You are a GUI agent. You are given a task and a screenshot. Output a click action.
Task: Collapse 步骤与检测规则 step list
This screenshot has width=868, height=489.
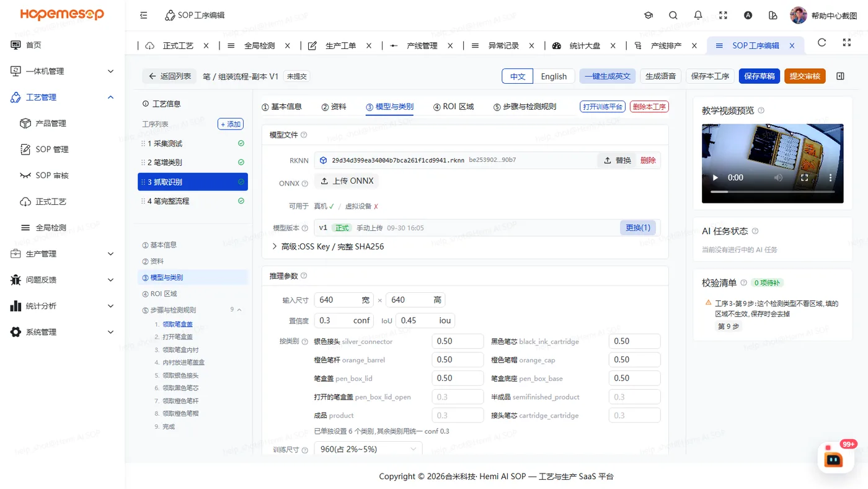240,310
